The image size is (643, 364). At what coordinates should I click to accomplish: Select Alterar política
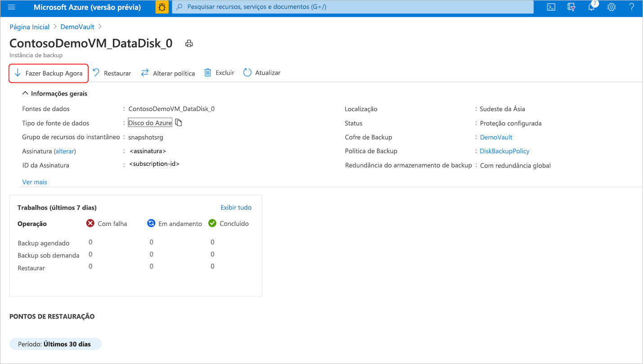pyautogui.click(x=168, y=73)
